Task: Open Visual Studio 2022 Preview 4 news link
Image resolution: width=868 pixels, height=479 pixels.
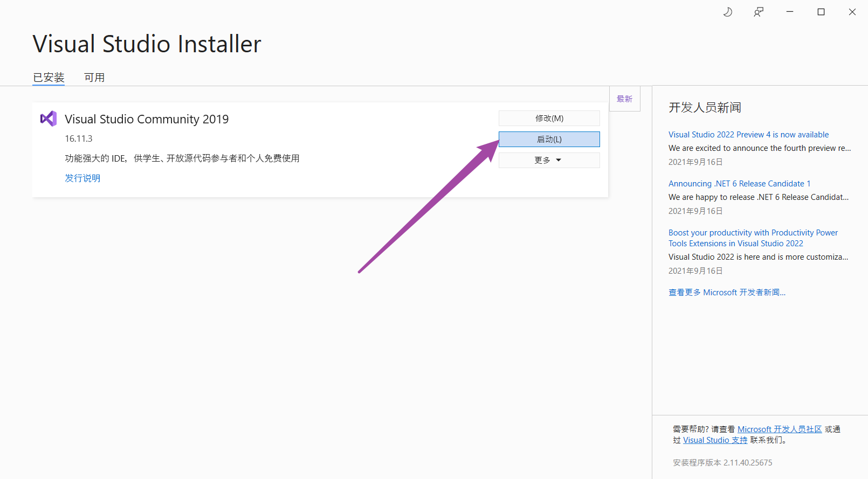Action: [749, 135]
